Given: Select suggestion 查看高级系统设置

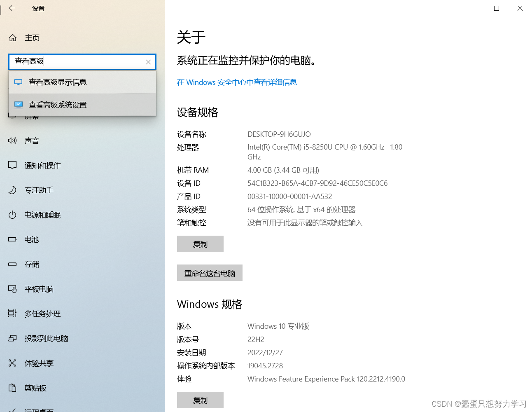Looking at the screenshot, I should click(57, 105).
